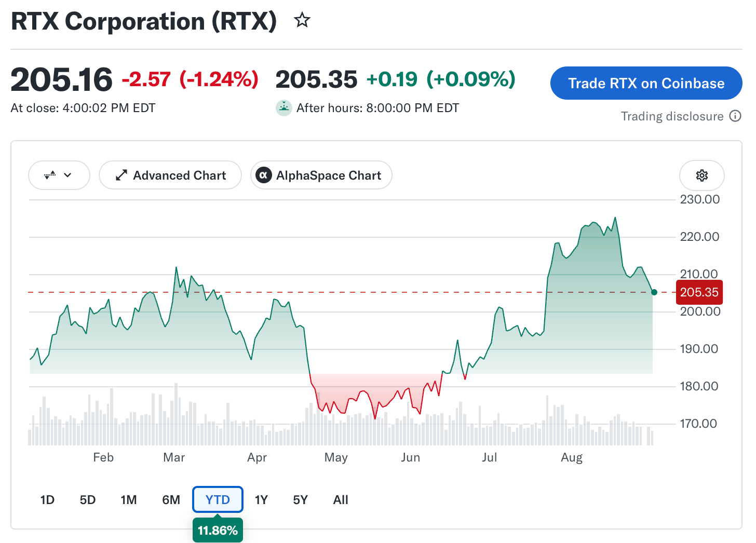
Task: Click the 190.00 axis label
Action: coord(700,349)
